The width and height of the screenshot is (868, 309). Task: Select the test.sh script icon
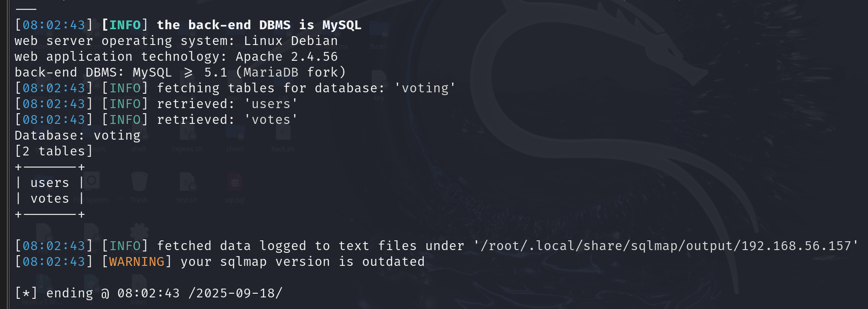pyautogui.click(x=187, y=183)
